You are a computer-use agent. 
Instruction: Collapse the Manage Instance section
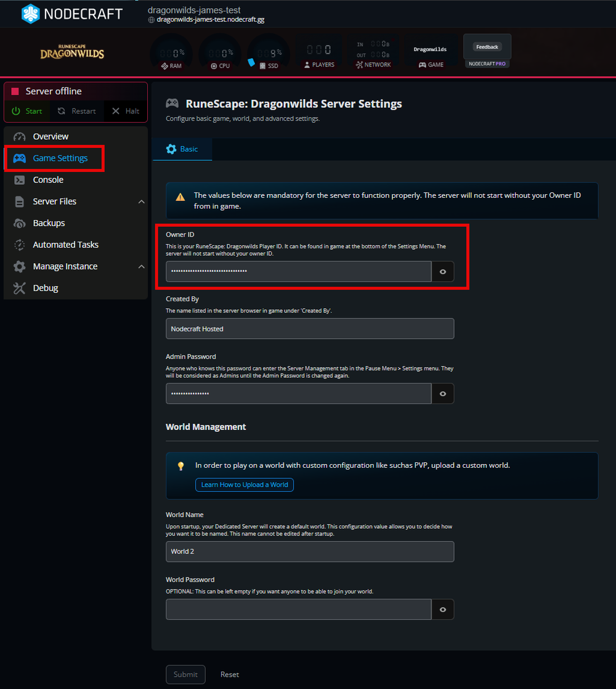pyautogui.click(x=141, y=266)
